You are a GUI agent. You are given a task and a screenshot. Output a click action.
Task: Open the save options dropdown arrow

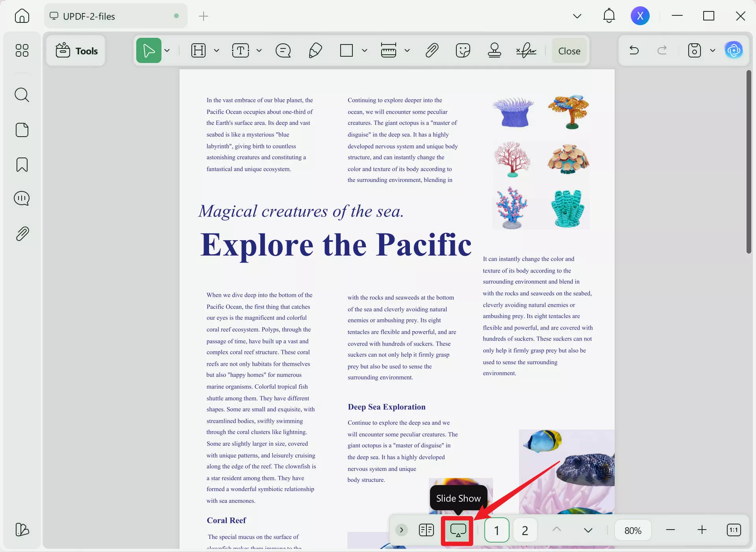point(712,51)
